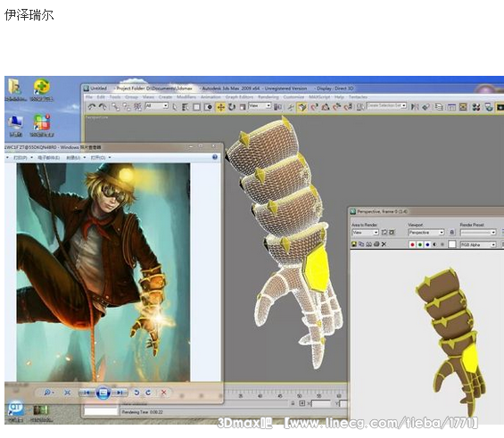Click the white color swatch in render window
Image resolution: width=504 pixels, height=438 pixels.
click(452, 244)
